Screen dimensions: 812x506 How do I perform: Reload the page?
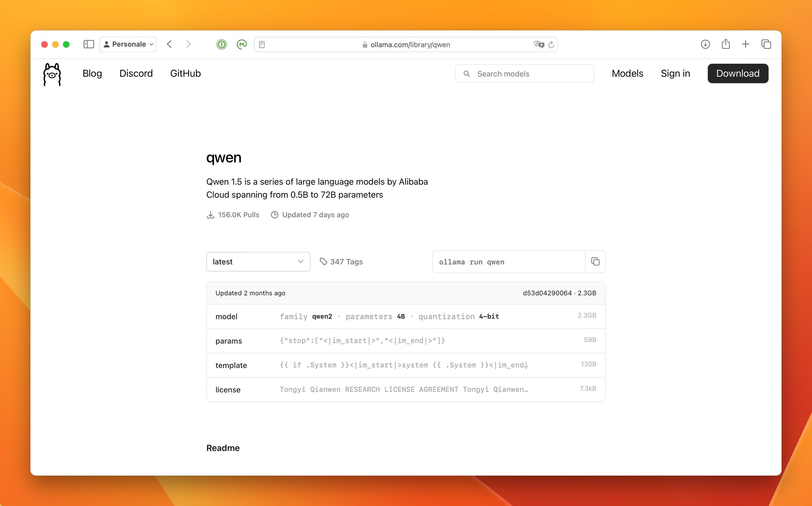click(551, 44)
